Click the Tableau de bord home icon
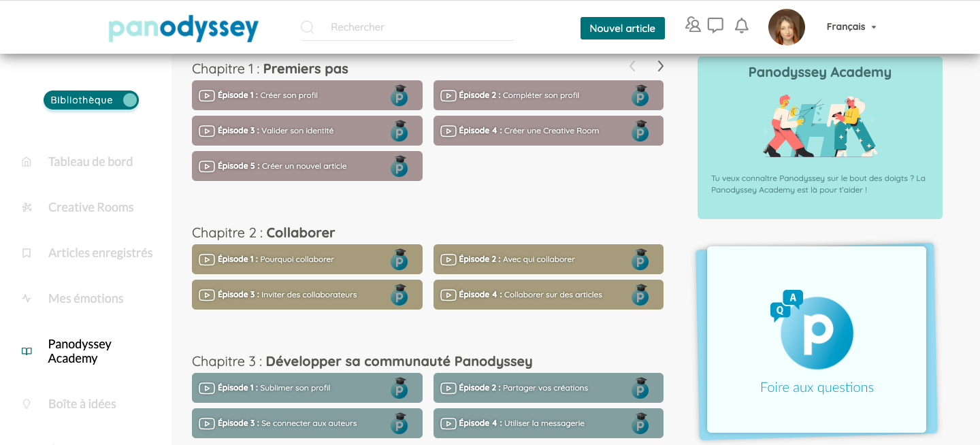This screenshot has height=445, width=980. coord(27,162)
